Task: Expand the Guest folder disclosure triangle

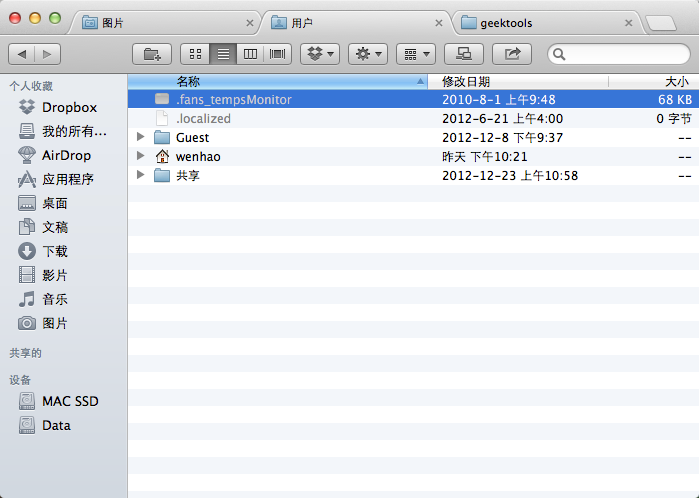Action: coord(141,137)
